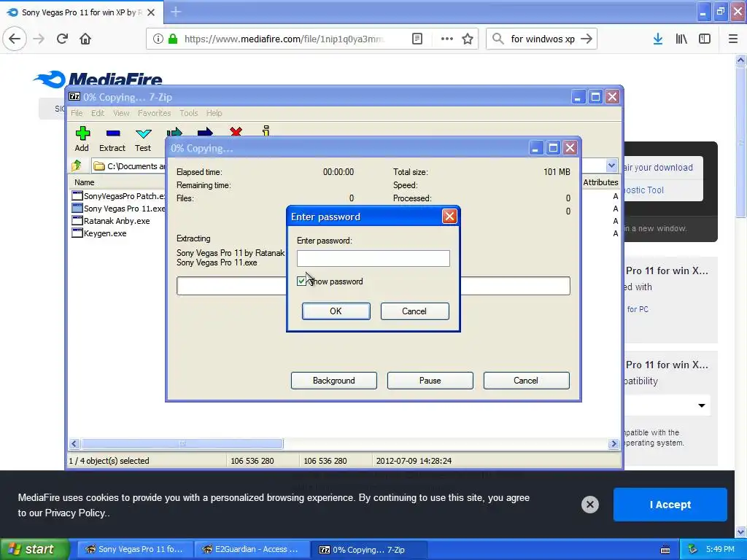
Task: Cancel the extraction in Copying window
Action: coord(527,381)
